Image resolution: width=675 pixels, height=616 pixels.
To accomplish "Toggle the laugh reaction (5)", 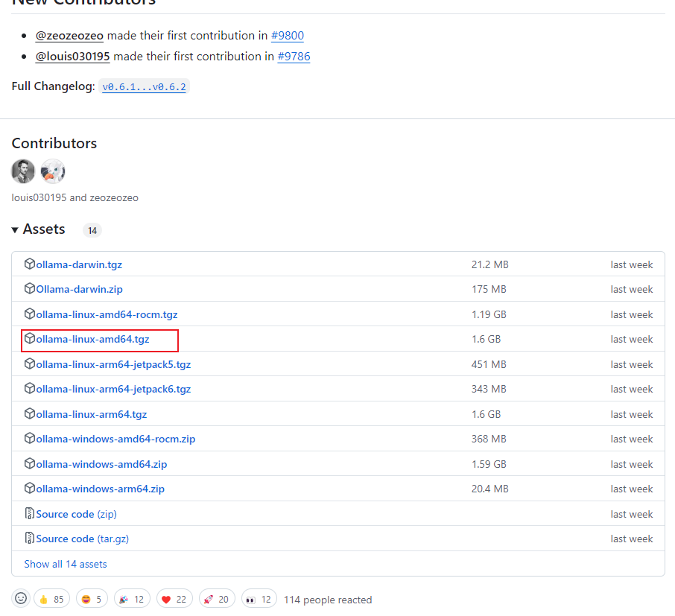I will (92, 599).
